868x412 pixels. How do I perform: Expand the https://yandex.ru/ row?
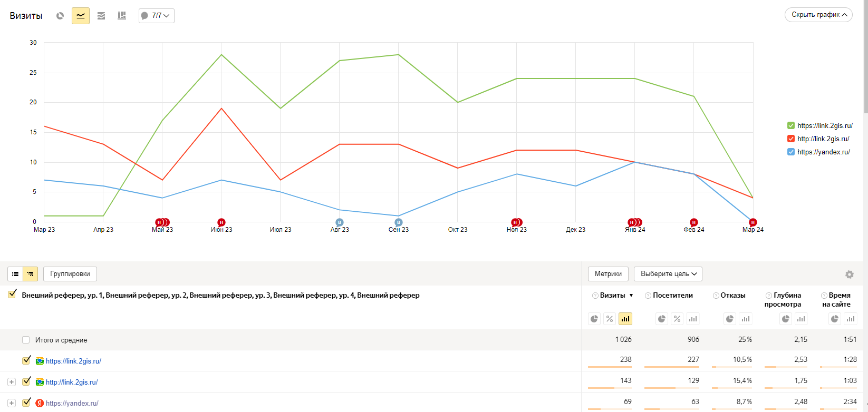coord(12,403)
